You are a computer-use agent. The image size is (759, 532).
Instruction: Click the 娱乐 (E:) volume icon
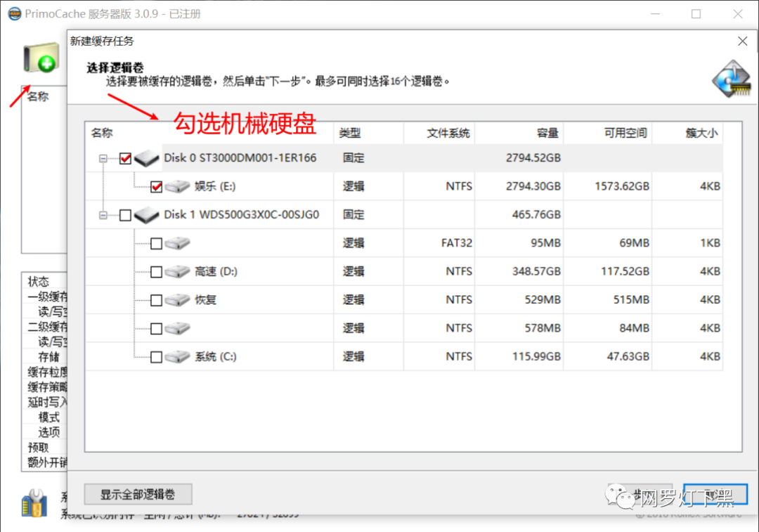[177, 187]
